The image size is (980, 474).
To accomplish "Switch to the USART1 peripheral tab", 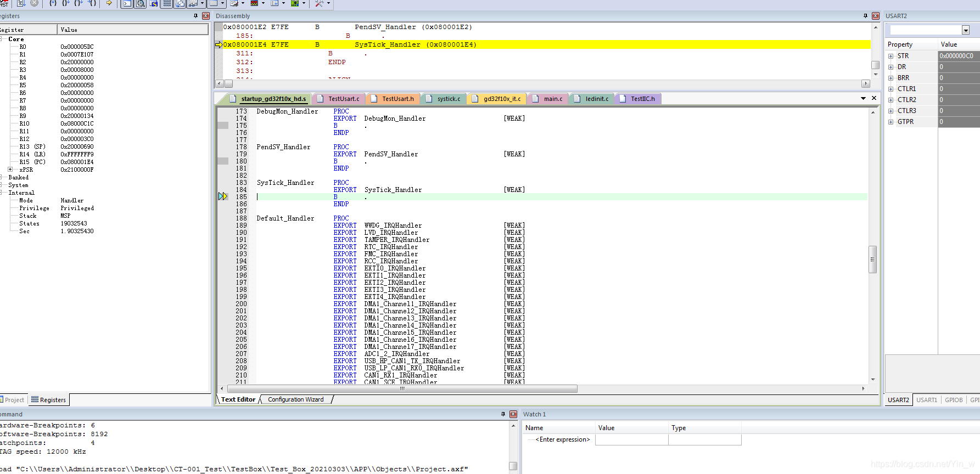I will click(x=927, y=400).
